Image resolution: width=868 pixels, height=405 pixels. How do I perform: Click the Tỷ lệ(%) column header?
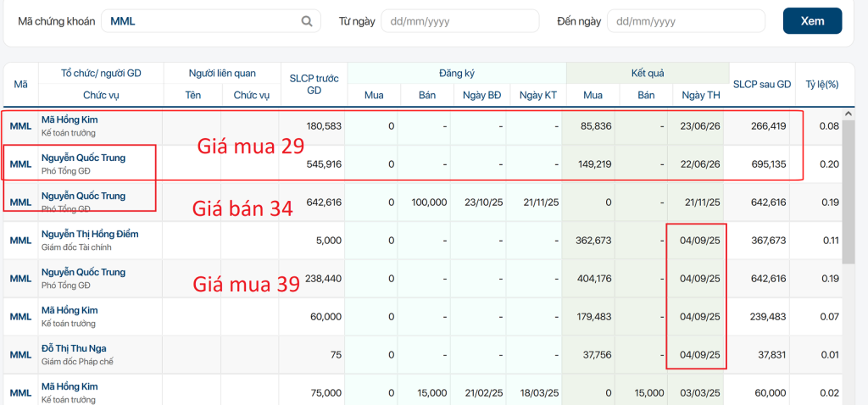(x=818, y=84)
